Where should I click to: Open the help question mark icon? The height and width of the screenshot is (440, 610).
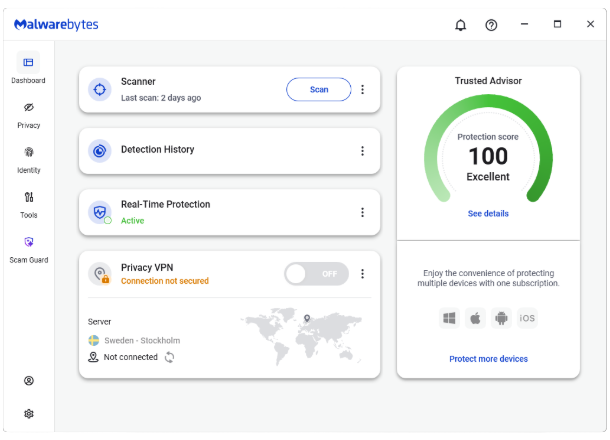coord(491,25)
